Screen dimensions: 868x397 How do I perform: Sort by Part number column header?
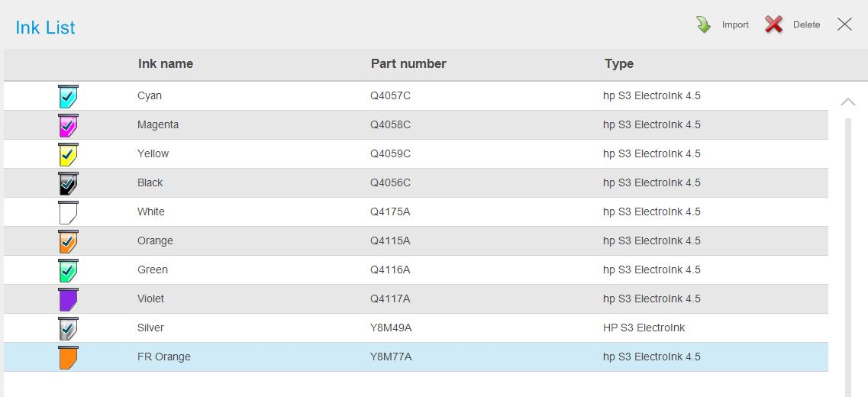tap(408, 63)
